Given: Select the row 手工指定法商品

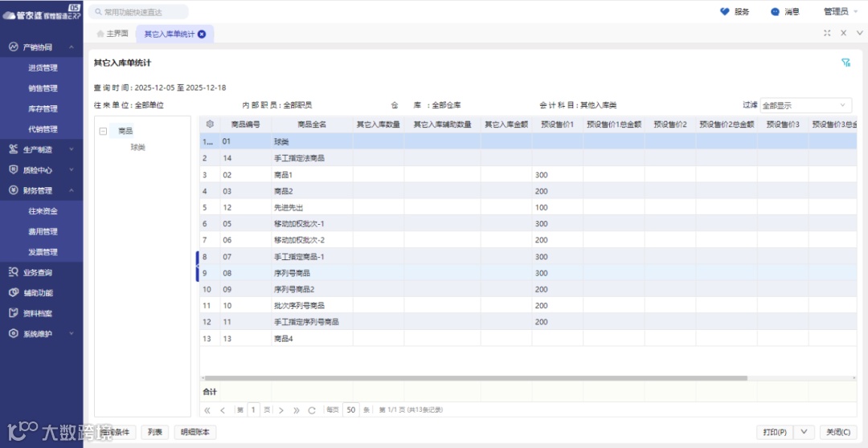Looking at the screenshot, I should (x=528, y=158).
